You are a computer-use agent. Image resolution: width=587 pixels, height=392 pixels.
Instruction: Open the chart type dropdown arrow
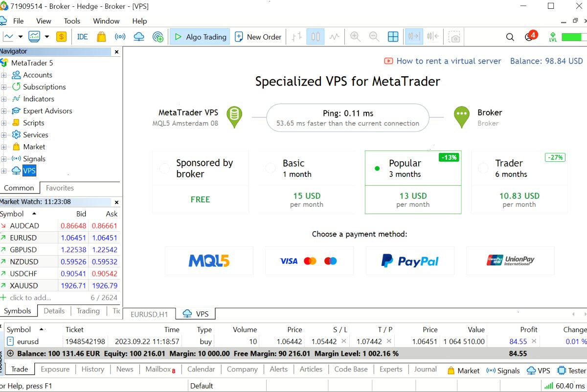[x=21, y=37]
